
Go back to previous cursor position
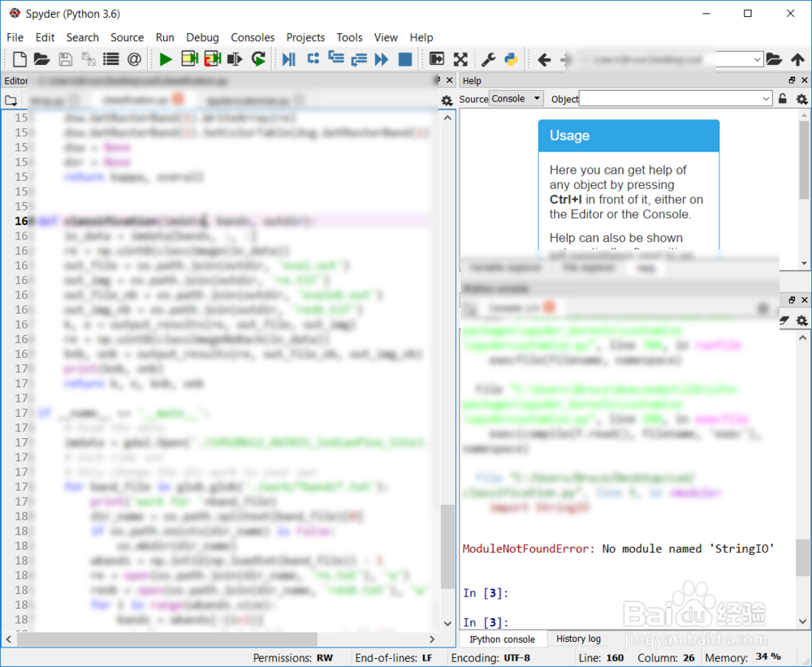point(544,60)
